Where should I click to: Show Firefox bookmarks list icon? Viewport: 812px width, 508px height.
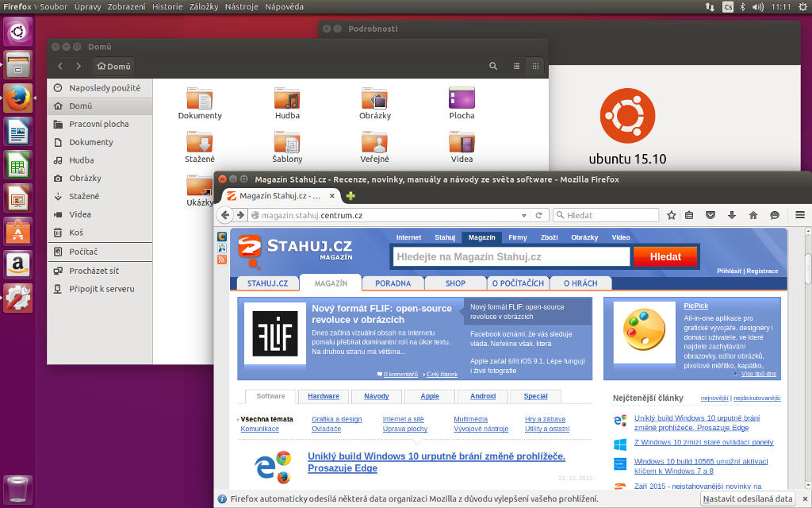pos(689,215)
